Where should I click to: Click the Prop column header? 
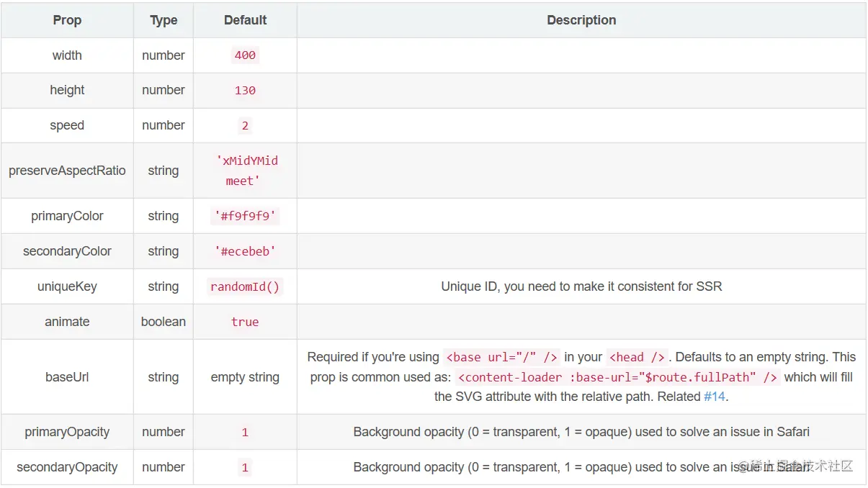67,20
